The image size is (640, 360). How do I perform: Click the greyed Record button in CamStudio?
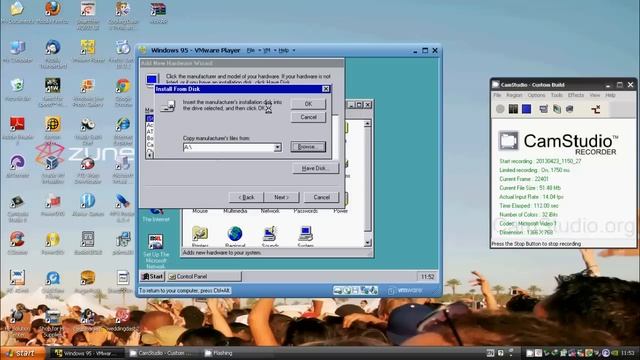coord(500,109)
